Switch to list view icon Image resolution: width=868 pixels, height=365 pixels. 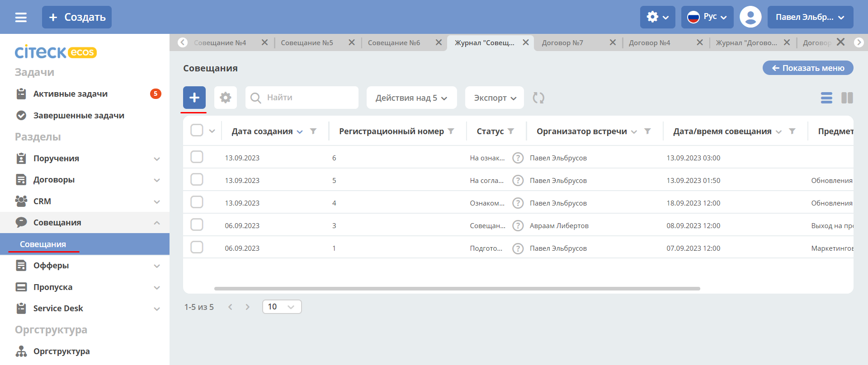click(826, 98)
